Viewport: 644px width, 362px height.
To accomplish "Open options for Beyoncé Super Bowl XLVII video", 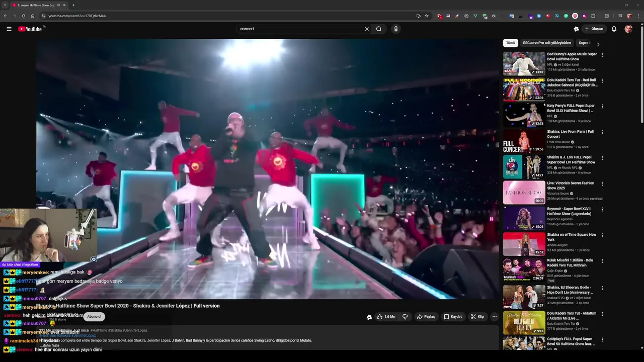I will (602, 210).
